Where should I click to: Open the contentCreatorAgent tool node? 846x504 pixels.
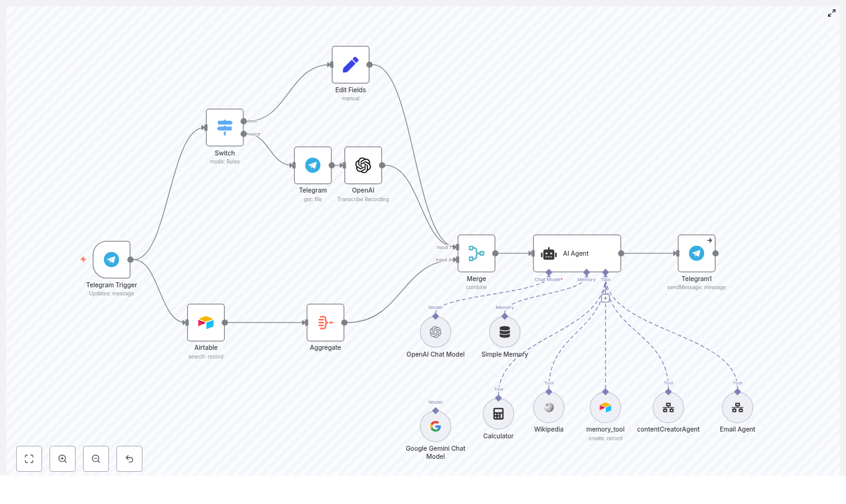[668, 407]
